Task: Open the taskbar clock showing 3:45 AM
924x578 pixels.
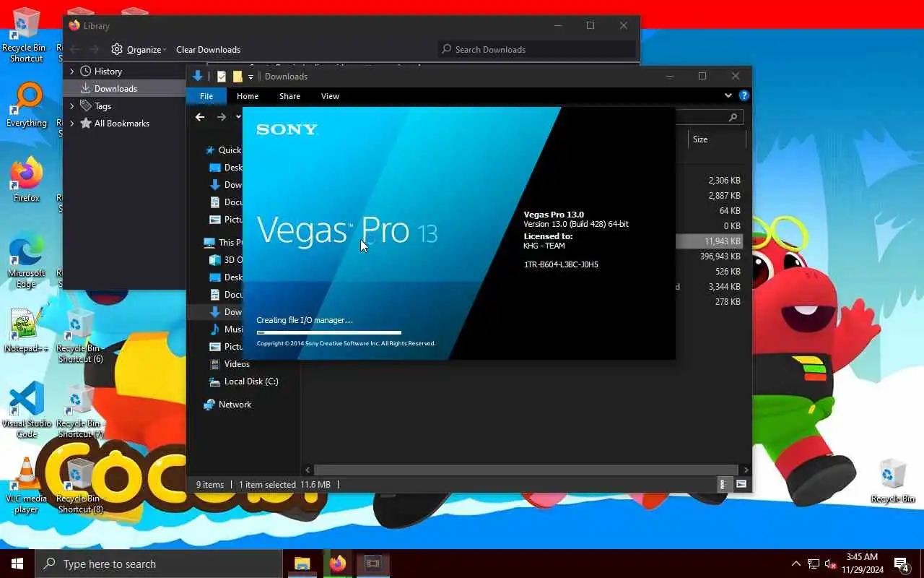Action: click(862, 564)
